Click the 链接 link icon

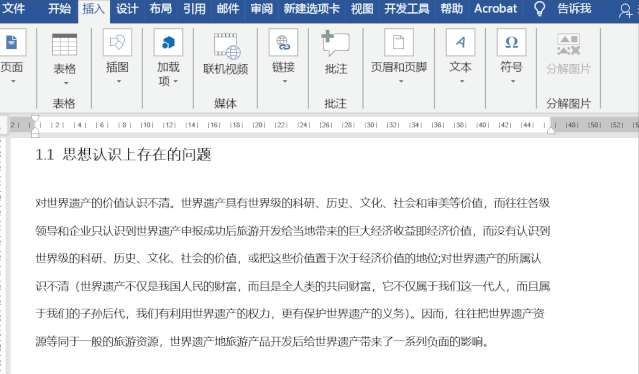click(283, 42)
